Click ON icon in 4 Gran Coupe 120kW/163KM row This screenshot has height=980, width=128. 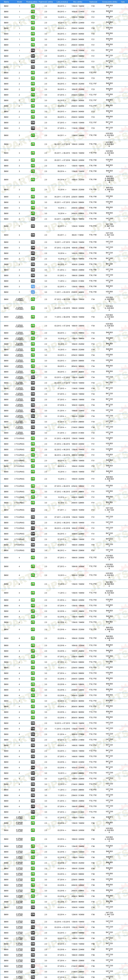coord(33,915)
